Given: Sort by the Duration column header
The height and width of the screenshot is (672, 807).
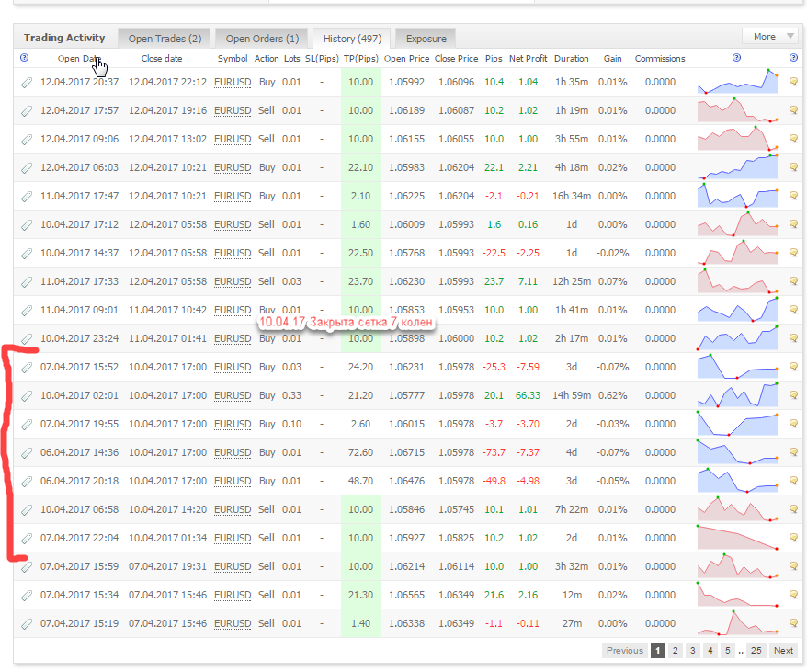Looking at the screenshot, I should [x=572, y=58].
